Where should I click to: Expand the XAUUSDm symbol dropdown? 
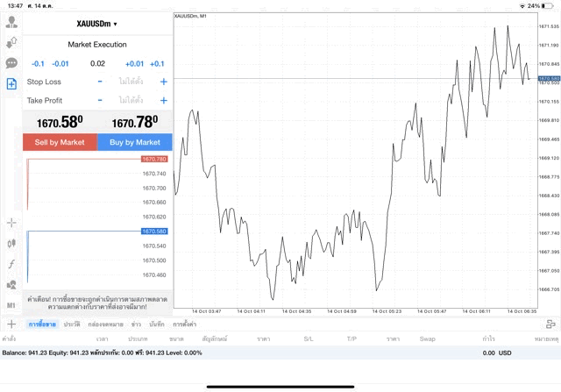pos(96,24)
